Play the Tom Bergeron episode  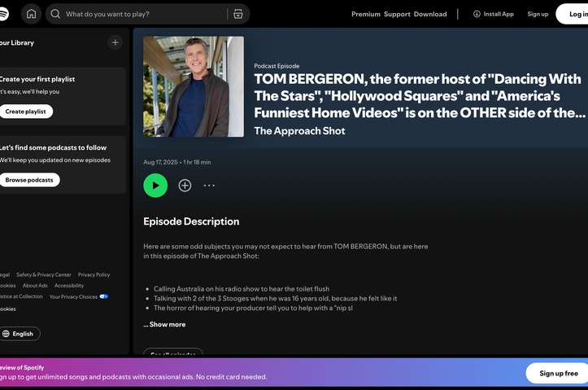pyautogui.click(x=155, y=186)
